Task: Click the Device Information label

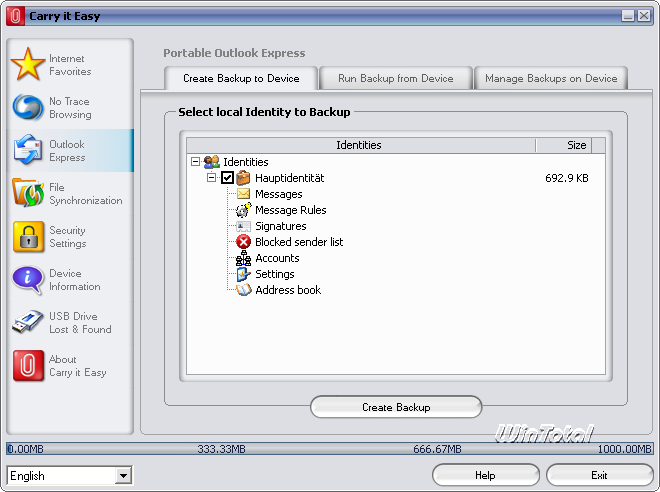Action: pyautogui.click(x=75, y=280)
